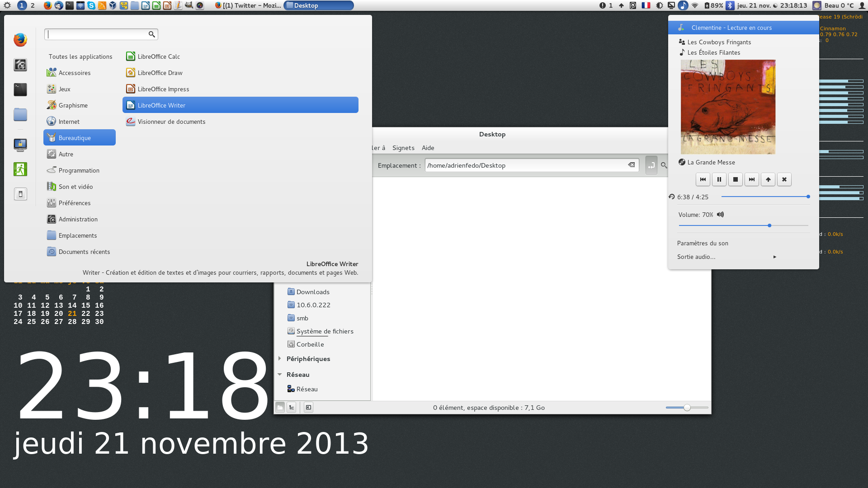Quit Clementine with the X button
The image size is (868, 488).
click(x=784, y=179)
